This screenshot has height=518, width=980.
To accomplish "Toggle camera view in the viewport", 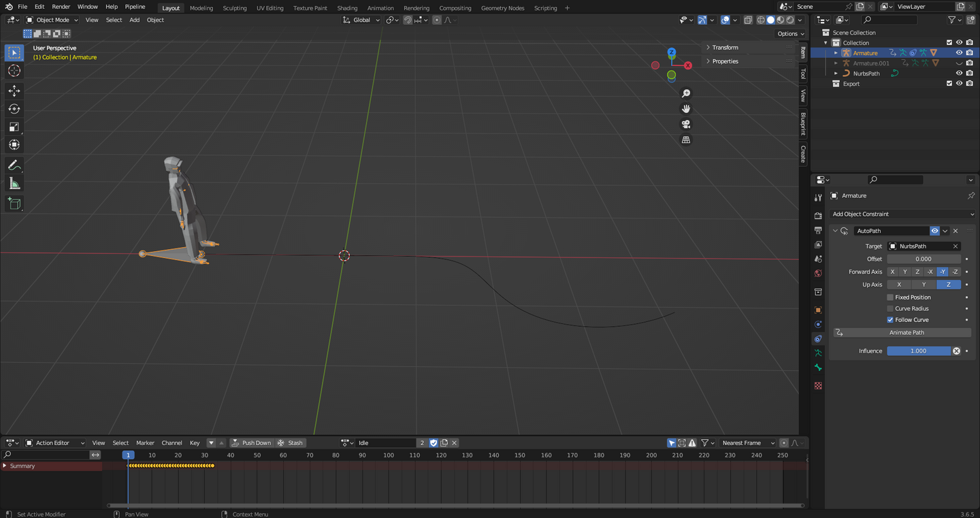I will tap(686, 125).
